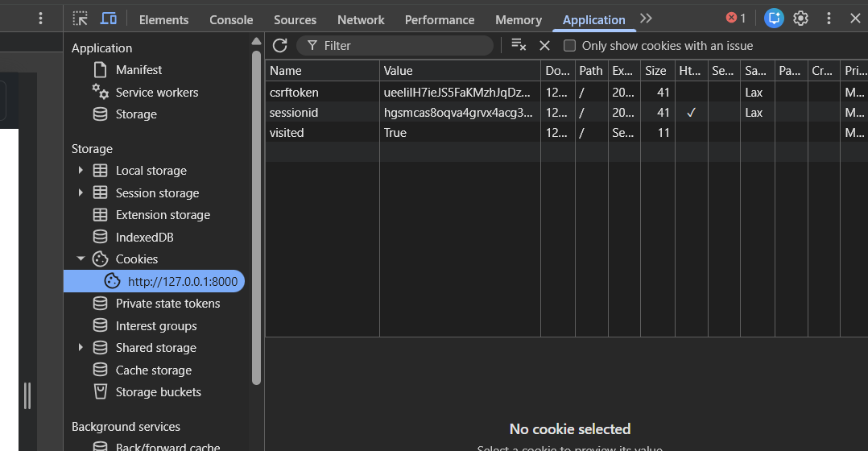The width and height of the screenshot is (868, 451).
Task: Open the Elements tab
Action: (164, 20)
